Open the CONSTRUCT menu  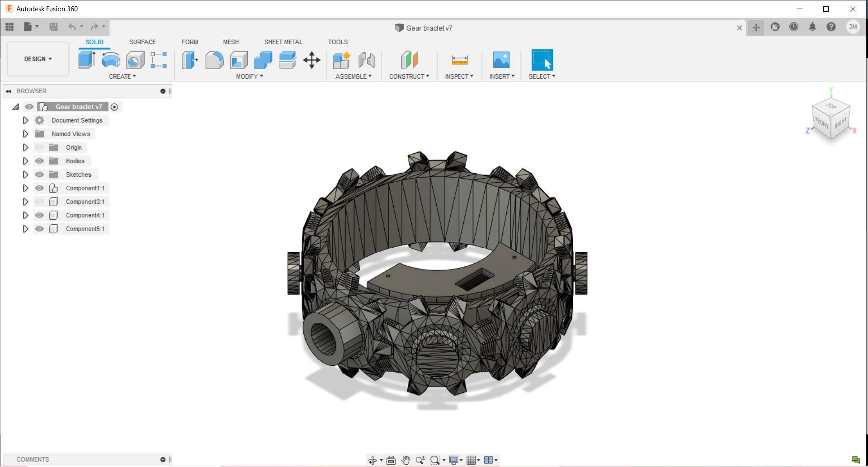(409, 76)
